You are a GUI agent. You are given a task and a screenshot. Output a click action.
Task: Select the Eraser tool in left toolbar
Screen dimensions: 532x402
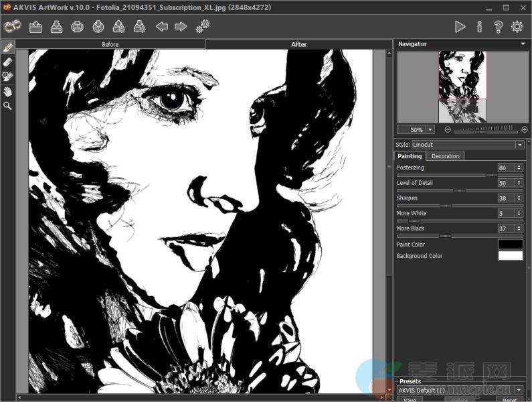(x=8, y=62)
